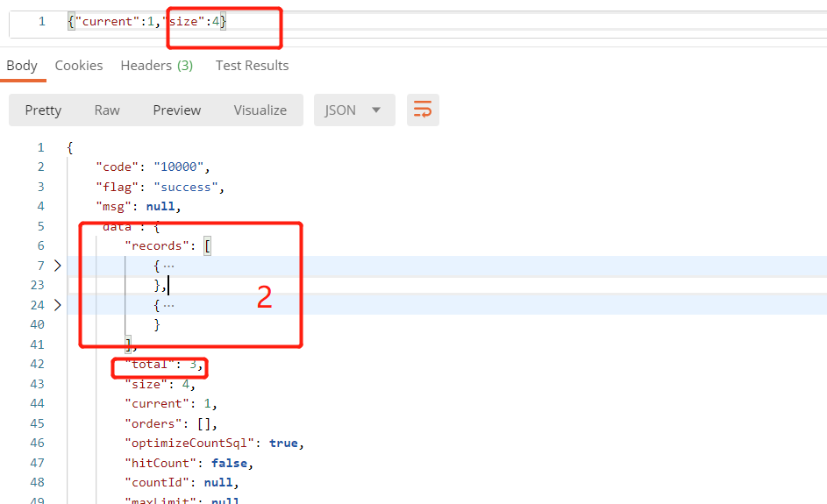Open the JSON format dropdown
Screen dimensions: 827x504
[x=353, y=110]
